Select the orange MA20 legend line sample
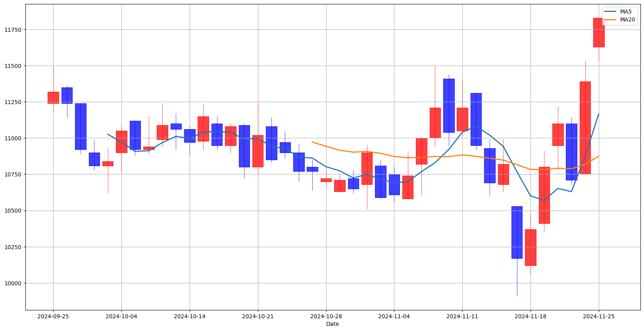 pos(611,20)
